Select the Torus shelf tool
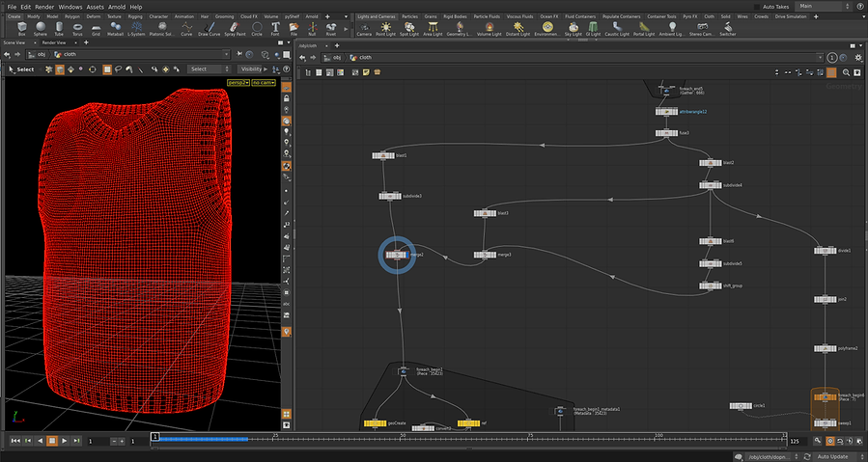This screenshot has height=462, width=868. tap(77, 29)
